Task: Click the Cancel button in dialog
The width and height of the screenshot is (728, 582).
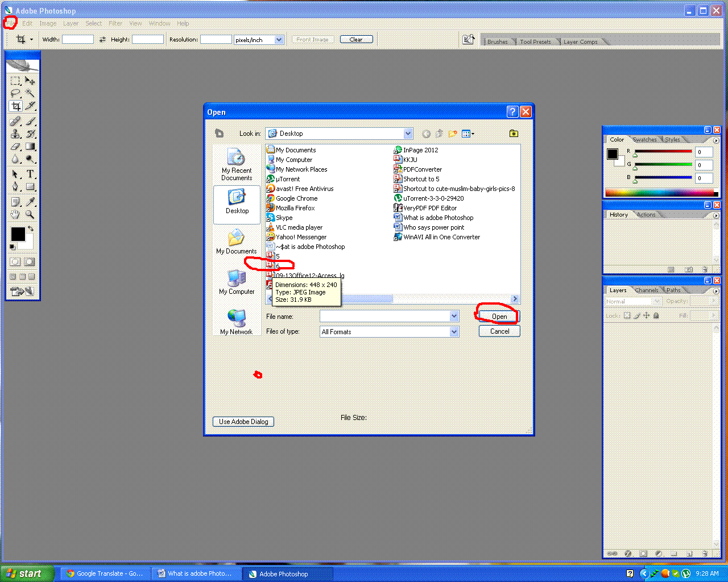Action: tap(499, 331)
